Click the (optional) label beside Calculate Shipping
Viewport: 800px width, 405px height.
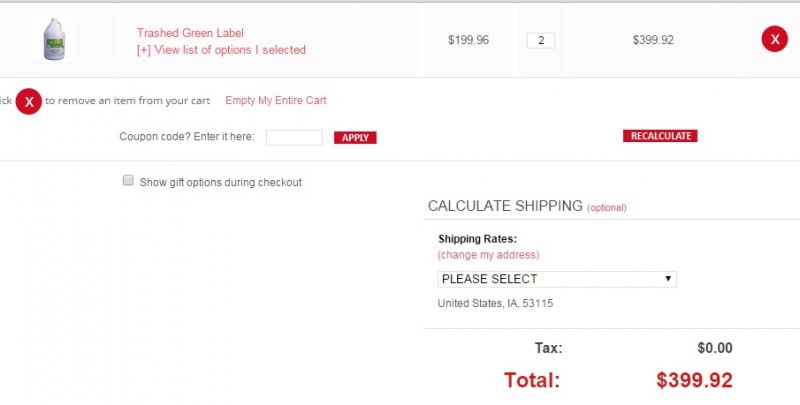click(606, 208)
